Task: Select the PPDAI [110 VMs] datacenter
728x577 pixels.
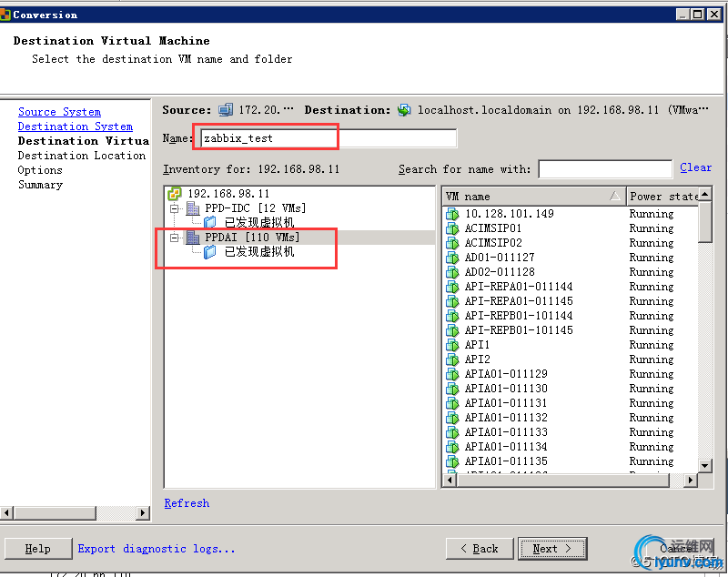Action: [252, 238]
